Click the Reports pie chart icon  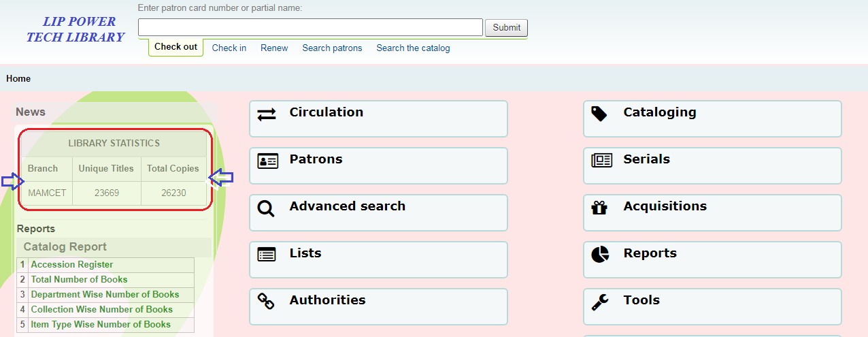(x=600, y=255)
